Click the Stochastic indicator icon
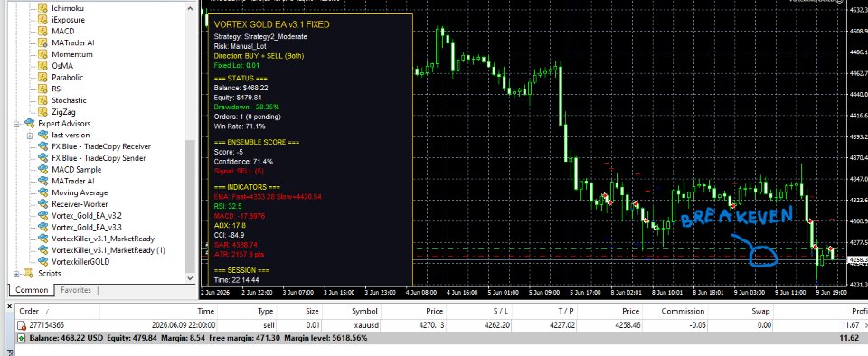Viewport: 868px width, 356px height. pyautogui.click(x=42, y=100)
